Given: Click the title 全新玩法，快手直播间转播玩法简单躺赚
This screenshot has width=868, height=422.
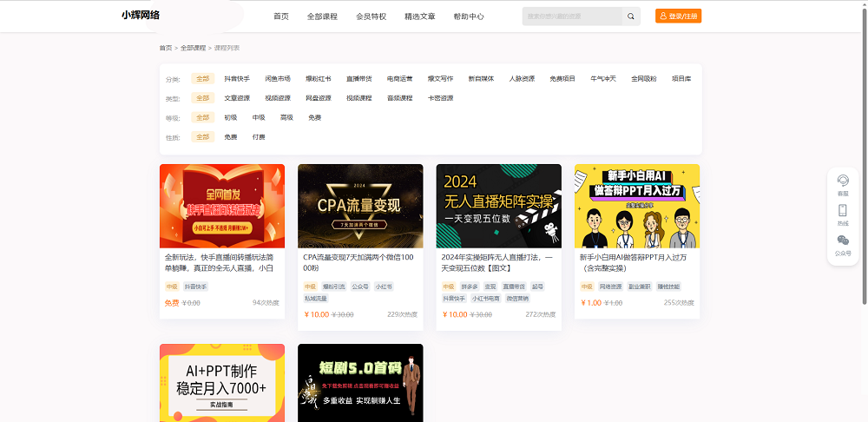Looking at the screenshot, I should point(221,262).
